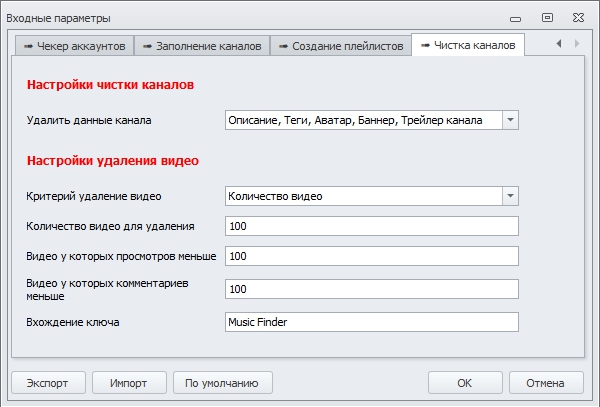Screen dimensions: 600x407
Task: Open the Заполнение каналов tab
Action: pyautogui.click(x=201, y=46)
